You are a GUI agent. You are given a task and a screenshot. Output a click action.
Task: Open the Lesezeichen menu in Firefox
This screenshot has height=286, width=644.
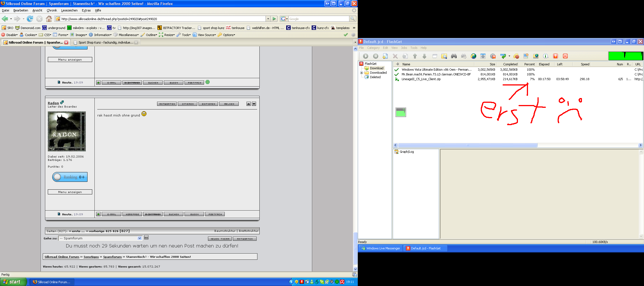[69, 10]
